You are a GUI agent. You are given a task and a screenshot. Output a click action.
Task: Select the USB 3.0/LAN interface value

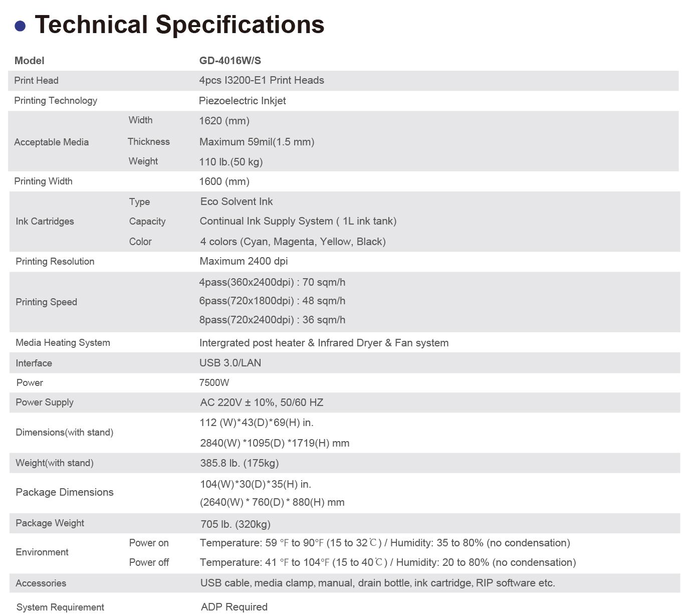[230, 363]
